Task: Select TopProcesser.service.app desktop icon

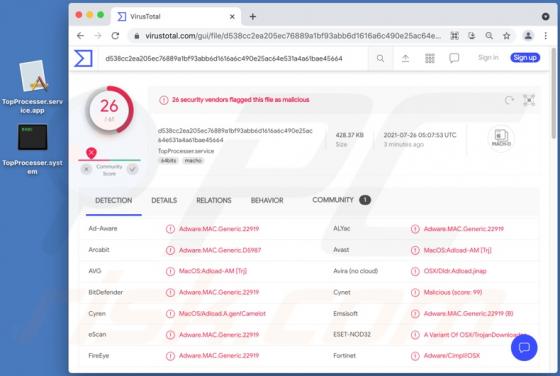Action: pos(32,87)
